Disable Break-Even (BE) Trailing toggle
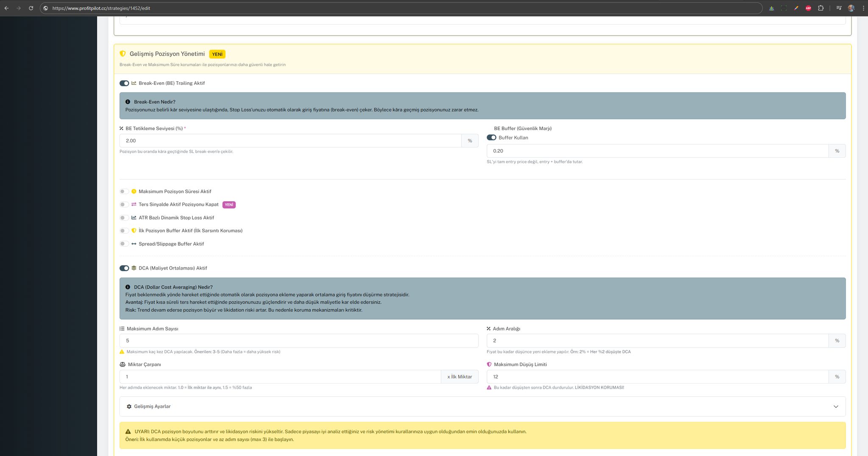Image resolution: width=868 pixels, height=456 pixels. [124, 83]
